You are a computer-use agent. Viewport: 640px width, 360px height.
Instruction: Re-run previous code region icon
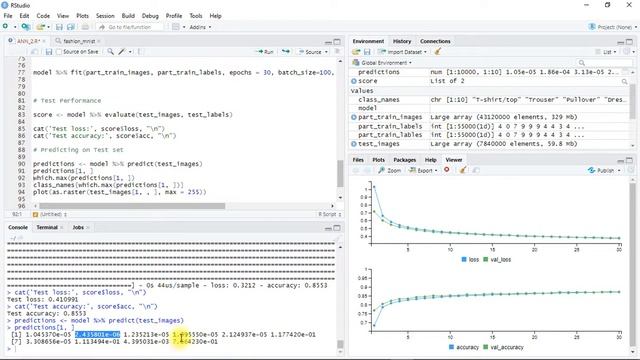pyautogui.click(x=286, y=52)
